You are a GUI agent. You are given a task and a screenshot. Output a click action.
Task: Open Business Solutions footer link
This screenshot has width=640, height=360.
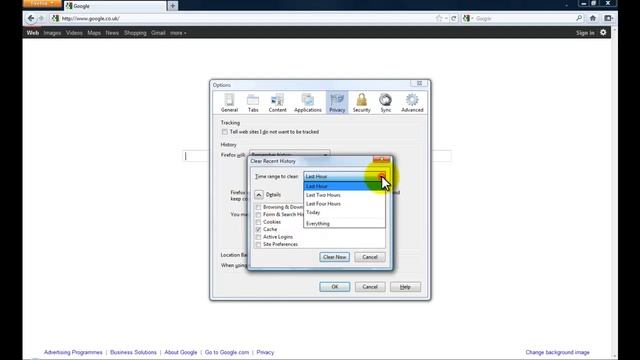click(133, 352)
